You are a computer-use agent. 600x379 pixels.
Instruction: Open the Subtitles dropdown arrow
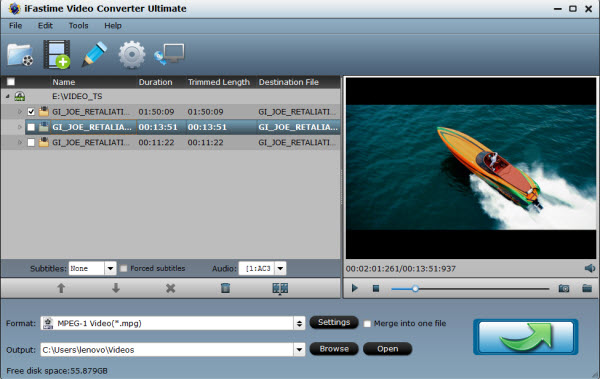point(110,268)
